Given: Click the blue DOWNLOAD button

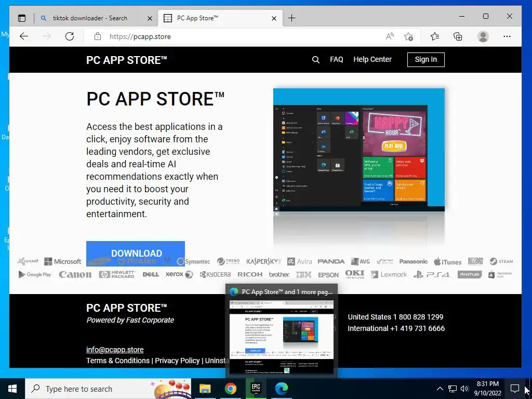Looking at the screenshot, I should pos(136,253).
